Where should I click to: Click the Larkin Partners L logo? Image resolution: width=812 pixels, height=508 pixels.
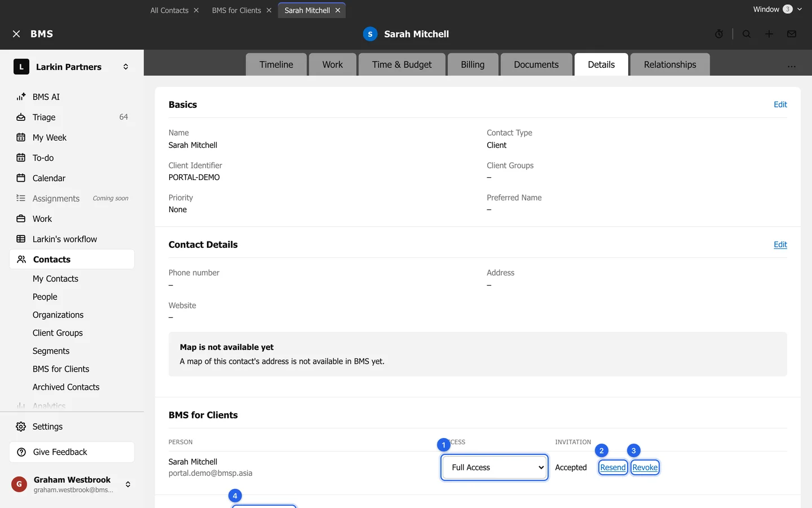coord(21,67)
